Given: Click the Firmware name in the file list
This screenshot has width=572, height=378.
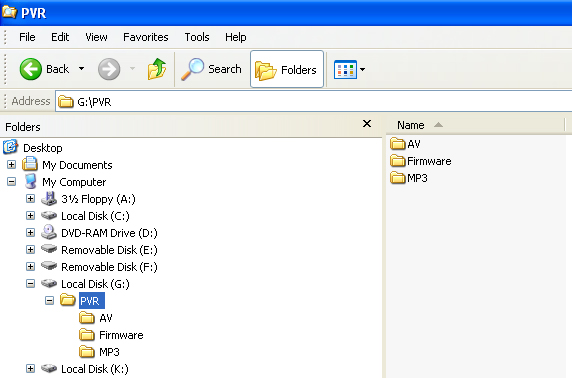Looking at the screenshot, I should click(x=429, y=161).
